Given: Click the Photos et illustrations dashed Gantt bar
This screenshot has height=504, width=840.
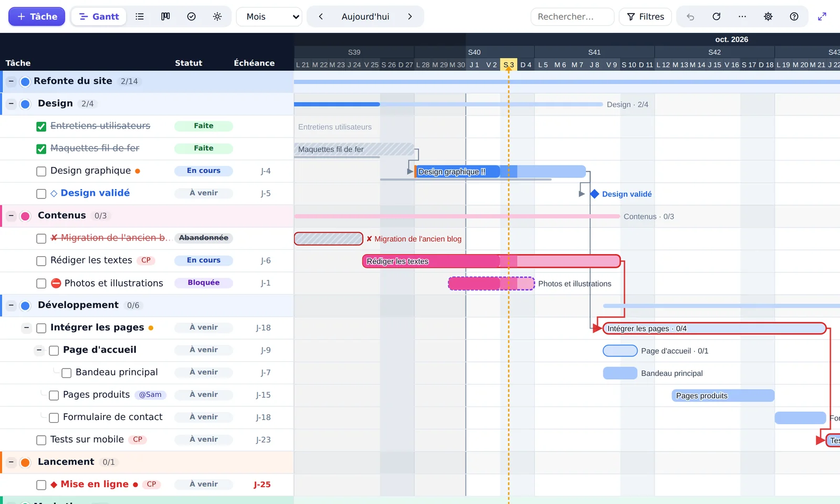Looking at the screenshot, I should point(491,283).
